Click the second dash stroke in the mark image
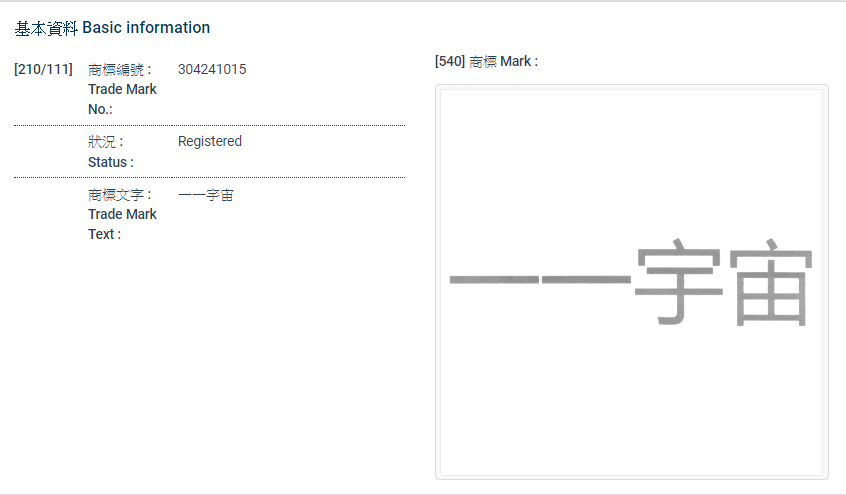 tap(585, 279)
